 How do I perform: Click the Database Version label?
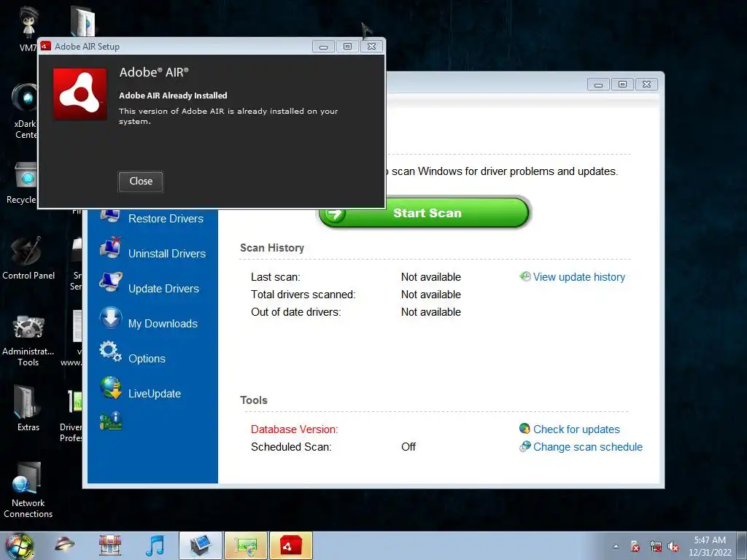click(295, 429)
